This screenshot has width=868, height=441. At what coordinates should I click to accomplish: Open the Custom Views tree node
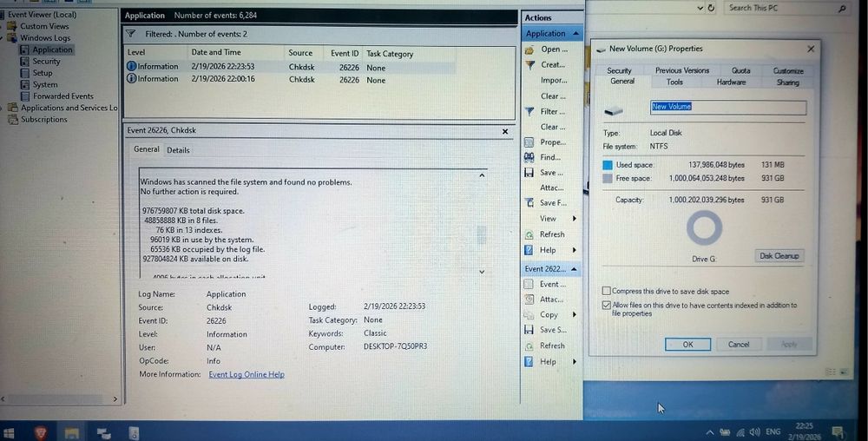(44, 26)
